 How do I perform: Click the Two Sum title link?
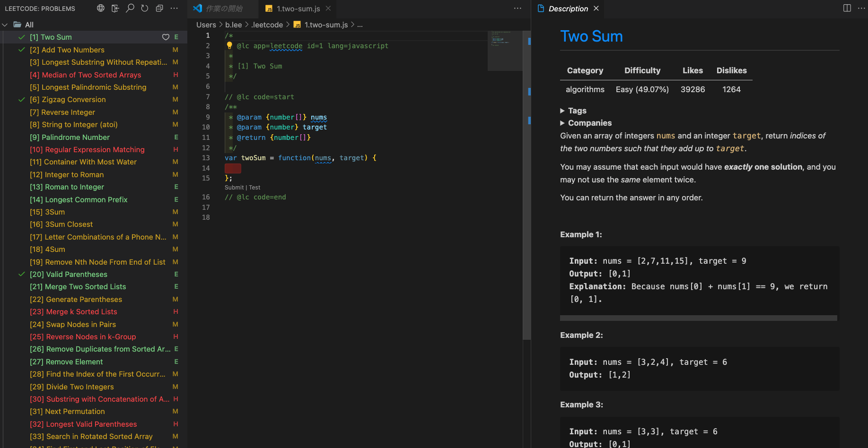point(591,36)
